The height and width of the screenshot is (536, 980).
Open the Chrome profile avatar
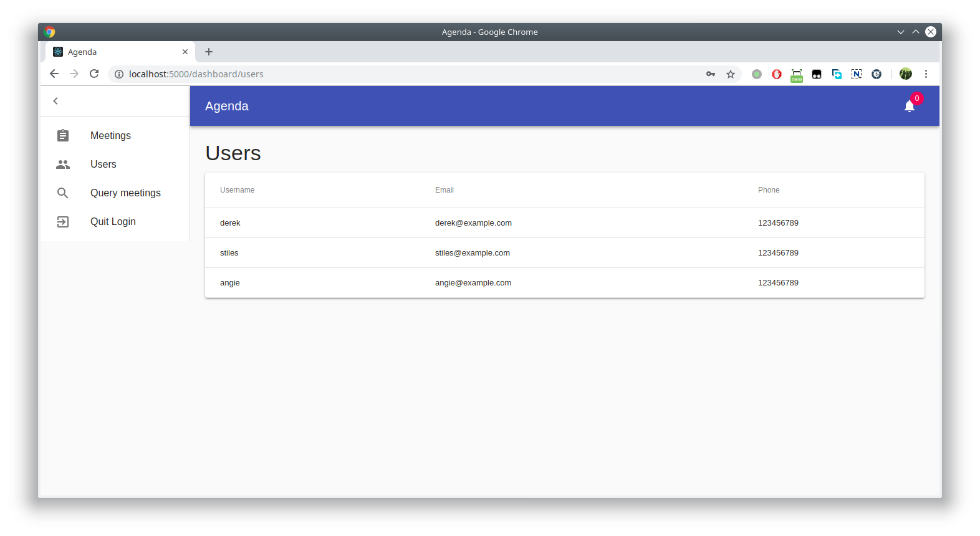[x=906, y=74]
